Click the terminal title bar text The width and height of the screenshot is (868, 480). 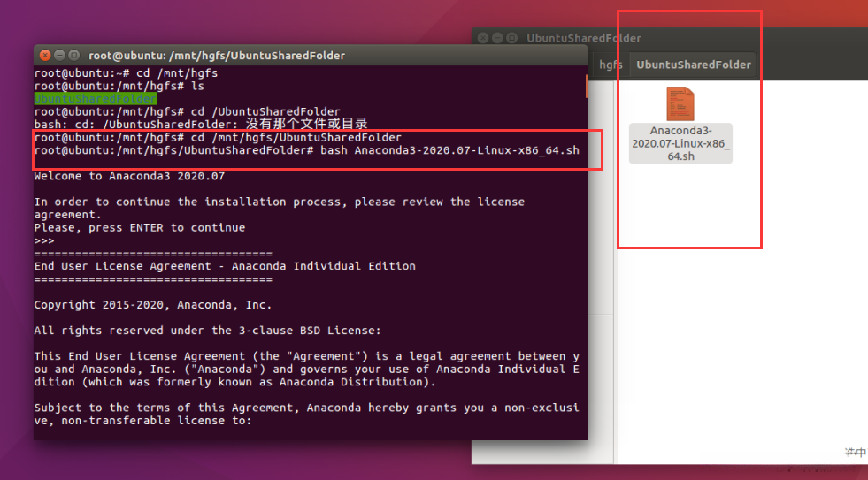217,56
